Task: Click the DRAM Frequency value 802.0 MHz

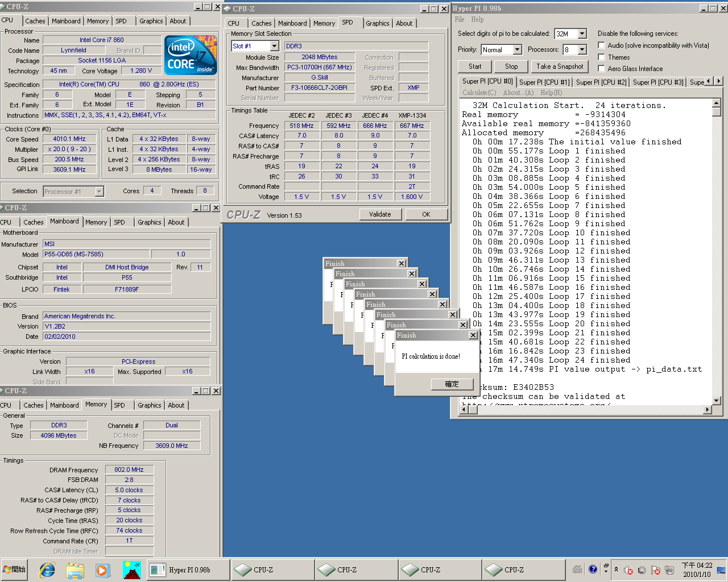Action: [x=129, y=470]
